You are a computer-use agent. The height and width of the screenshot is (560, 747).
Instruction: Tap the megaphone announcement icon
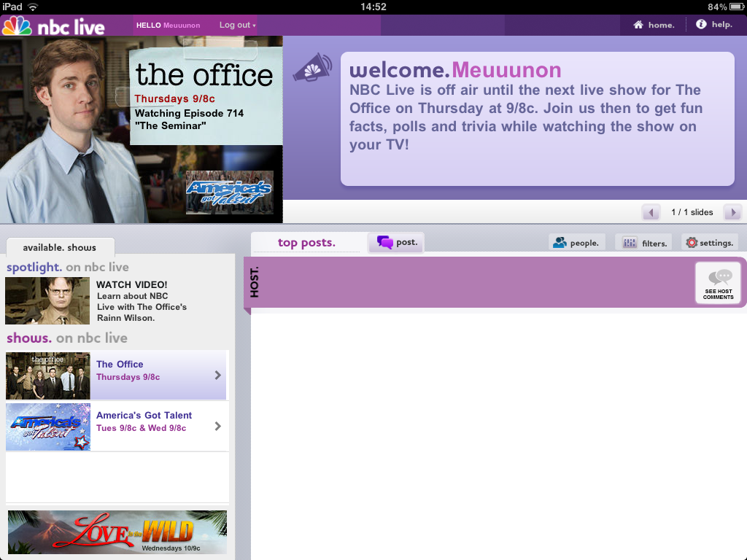click(312, 68)
